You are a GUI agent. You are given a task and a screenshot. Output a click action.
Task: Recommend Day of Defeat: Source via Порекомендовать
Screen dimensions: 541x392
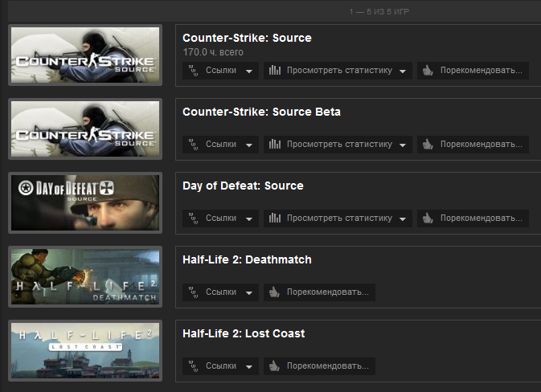pyautogui.click(x=473, y=218)
